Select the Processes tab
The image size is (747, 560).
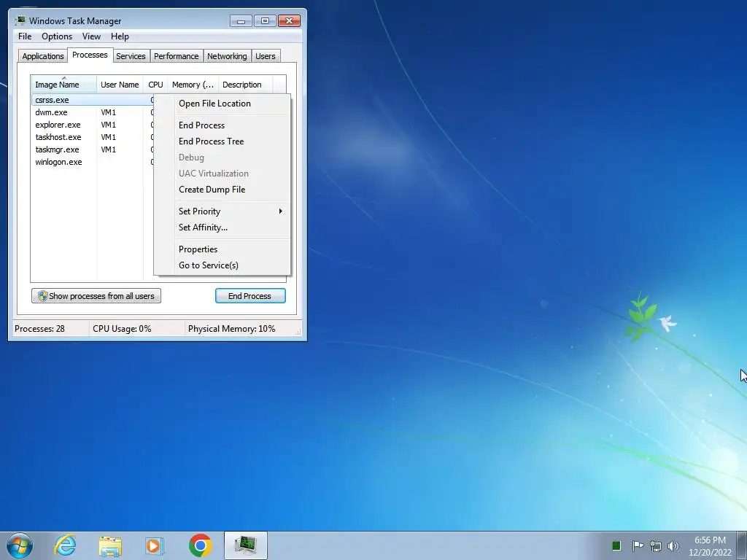[90, 55]
